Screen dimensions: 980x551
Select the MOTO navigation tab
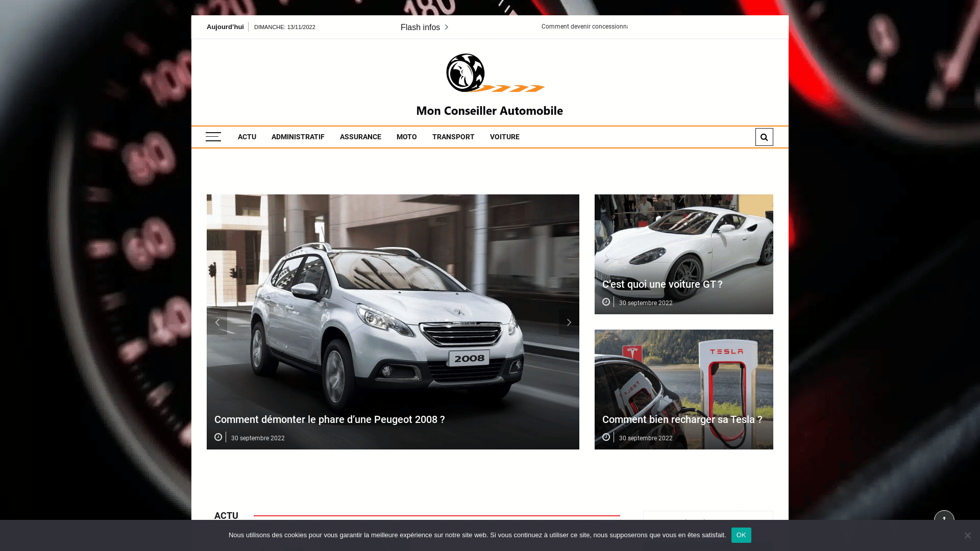coord(406,137)
